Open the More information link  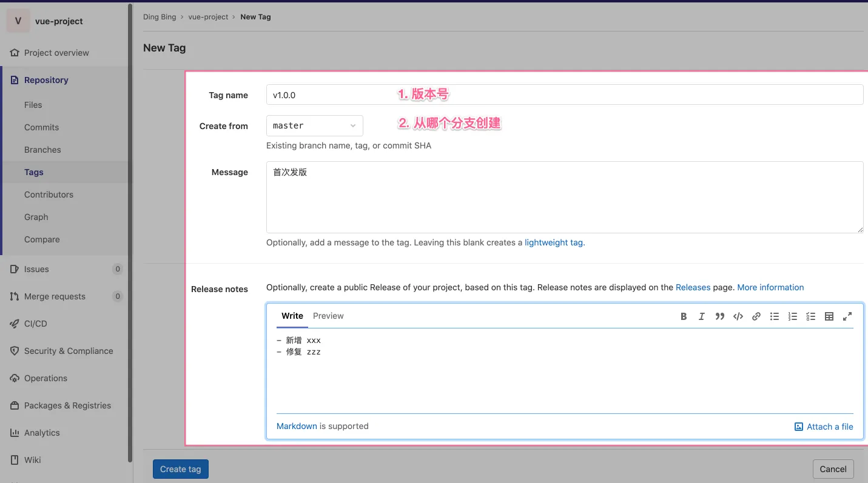(x=770, y=287)
